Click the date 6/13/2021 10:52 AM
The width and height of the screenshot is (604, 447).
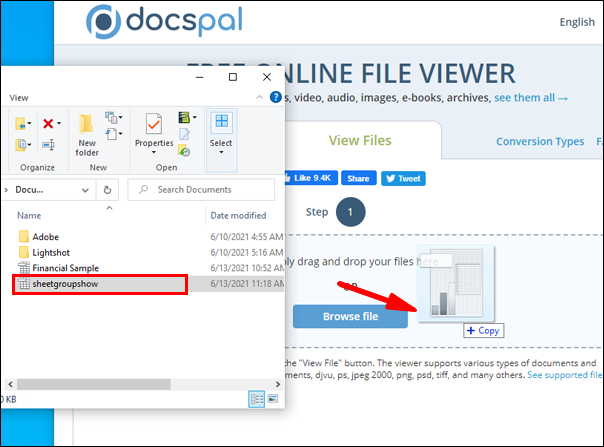247,268
